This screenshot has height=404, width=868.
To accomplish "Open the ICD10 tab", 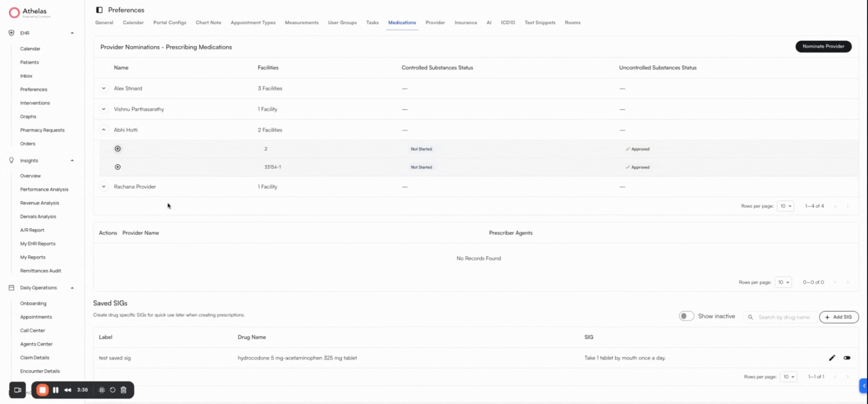I will click(x=508, y=23).
